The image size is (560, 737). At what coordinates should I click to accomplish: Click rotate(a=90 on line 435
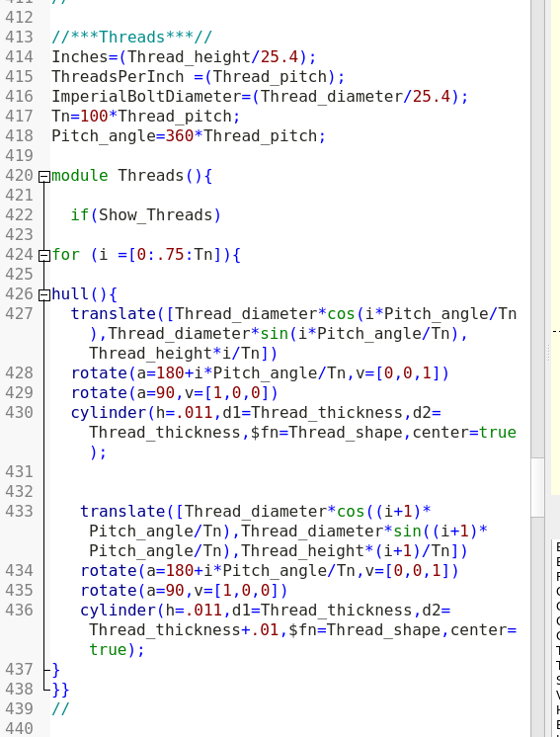pos(132,590)
